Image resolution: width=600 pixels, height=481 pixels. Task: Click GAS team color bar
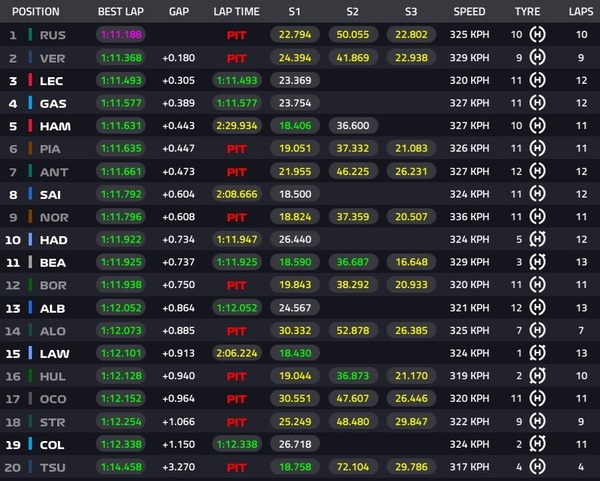(x=31, y=104)
